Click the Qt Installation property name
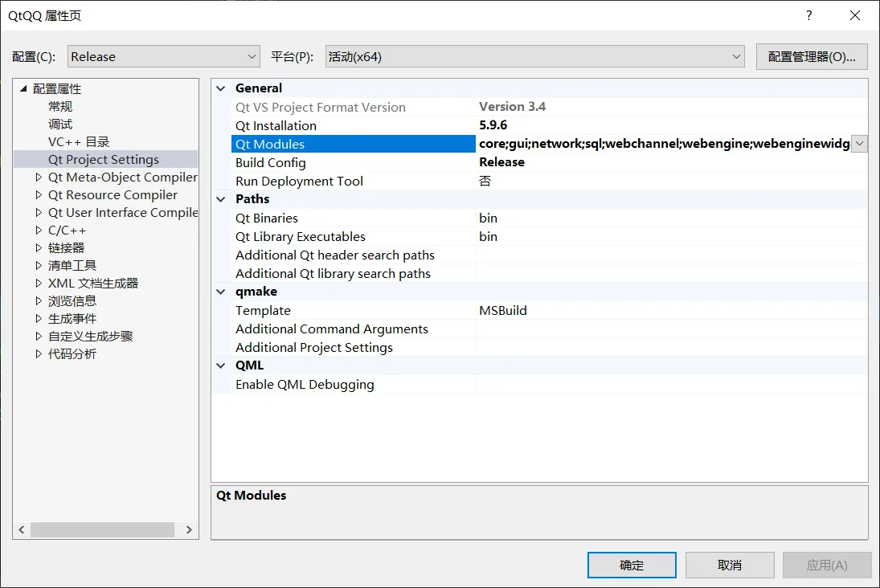 [x=276, y=125]
